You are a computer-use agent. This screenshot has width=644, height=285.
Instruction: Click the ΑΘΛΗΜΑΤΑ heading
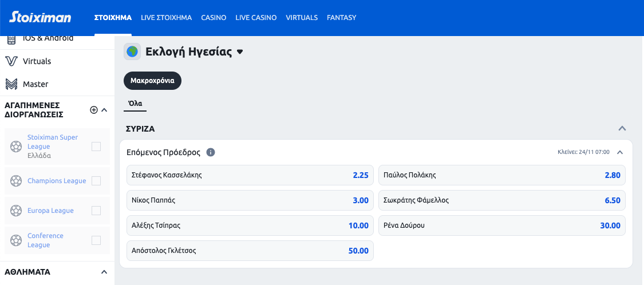click(27, 272)
